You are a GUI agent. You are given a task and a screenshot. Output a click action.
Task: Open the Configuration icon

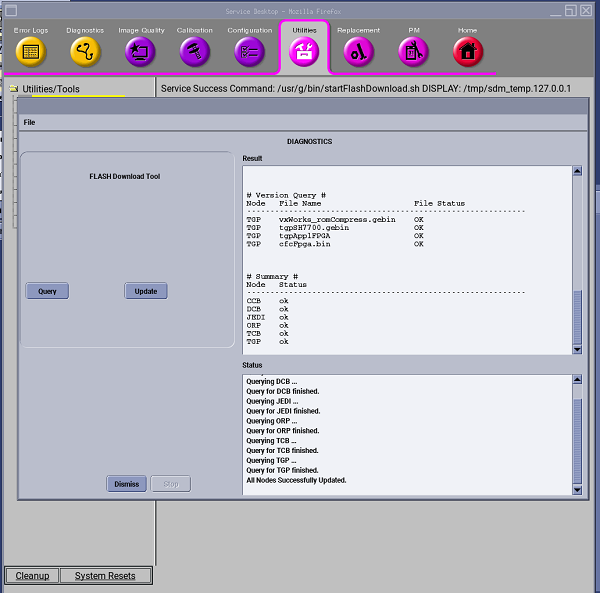click(249, 50)
